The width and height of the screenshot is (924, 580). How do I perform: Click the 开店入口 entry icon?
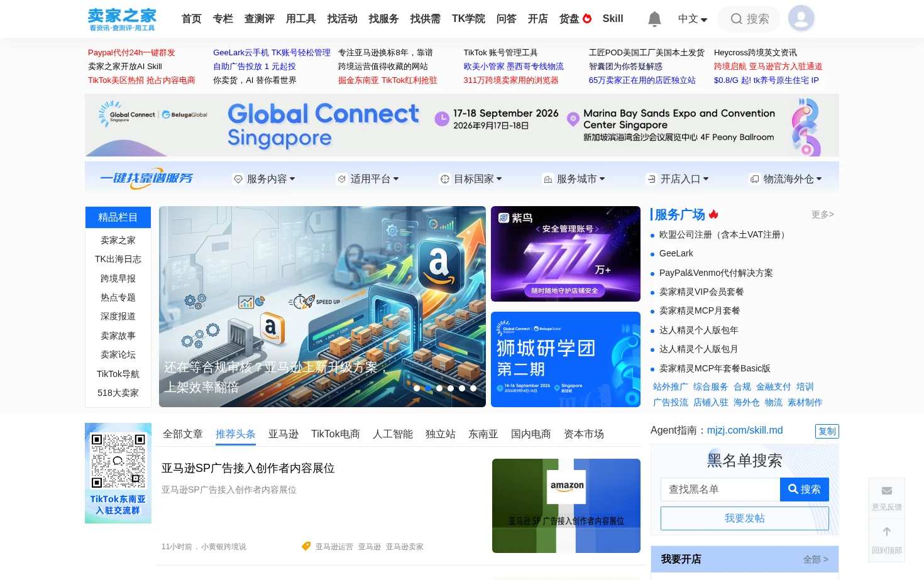[x=652, y=179]
